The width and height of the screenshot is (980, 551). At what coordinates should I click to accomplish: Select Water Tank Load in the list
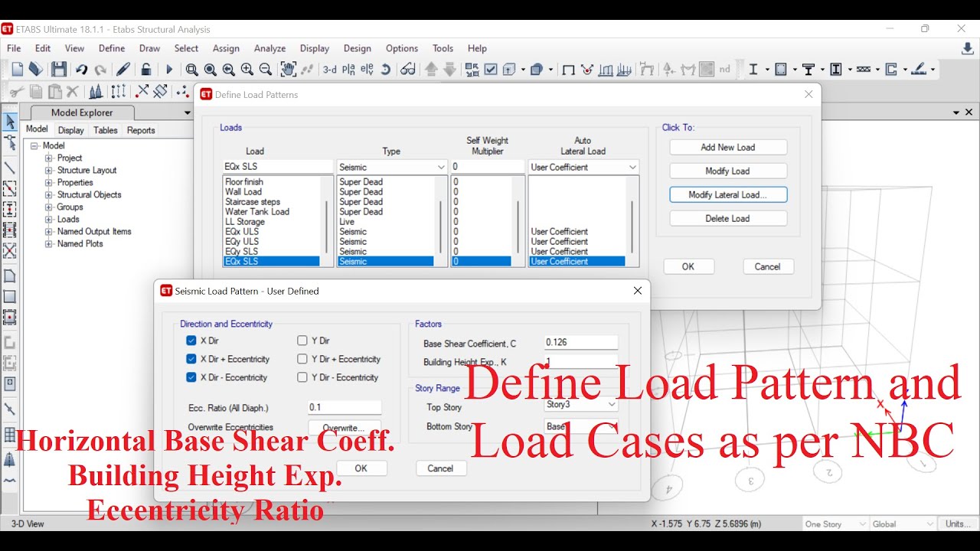click(x=272, y=212)
